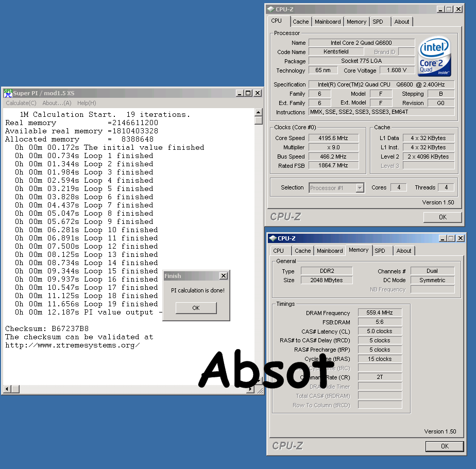Image resolution: width=476 pixels, height=469 pixels.
Task: Click the memory Type value DDR2
Action: [327, 271]
